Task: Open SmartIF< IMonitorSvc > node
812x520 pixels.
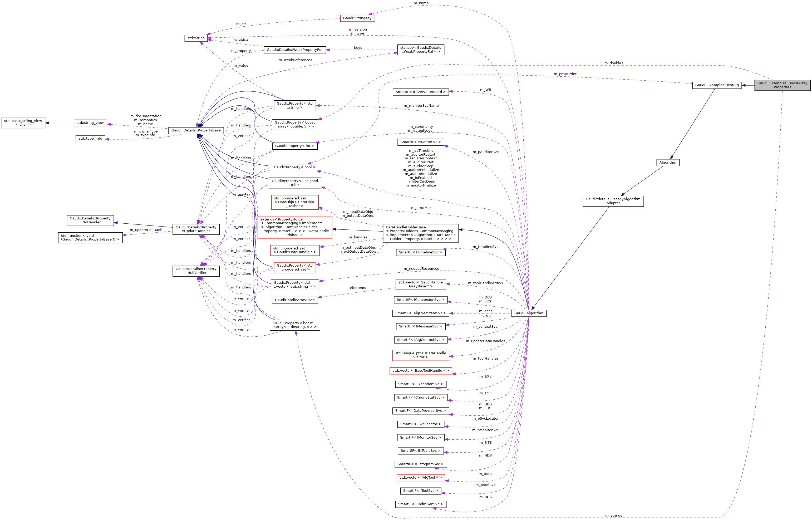Action: coord(421,438)
